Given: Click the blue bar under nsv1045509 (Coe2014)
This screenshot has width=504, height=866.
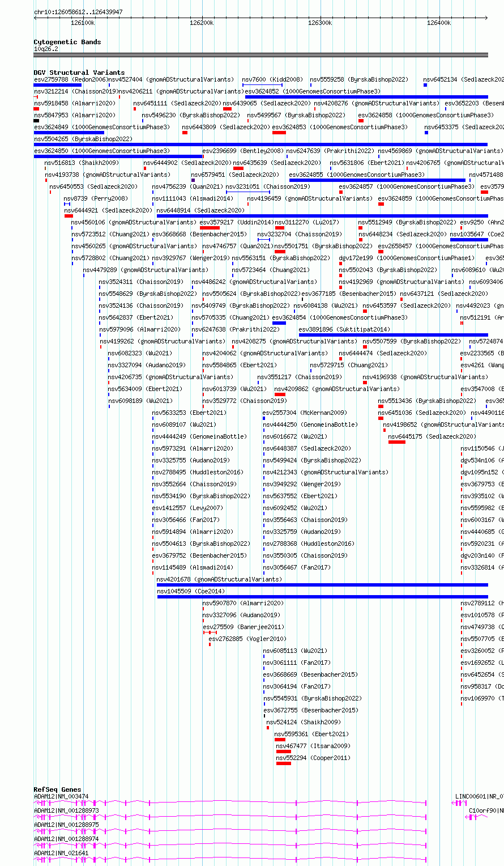Looking at the screenshot, I should point(322,596).
